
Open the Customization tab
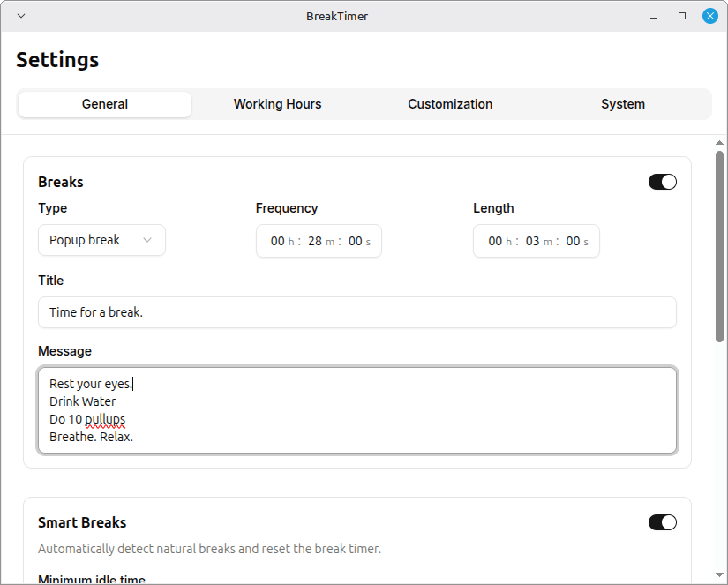(x=450, y=104)
